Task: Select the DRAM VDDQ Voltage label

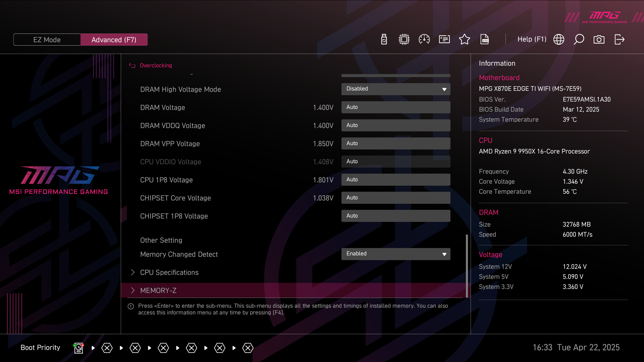Action: 173,126
